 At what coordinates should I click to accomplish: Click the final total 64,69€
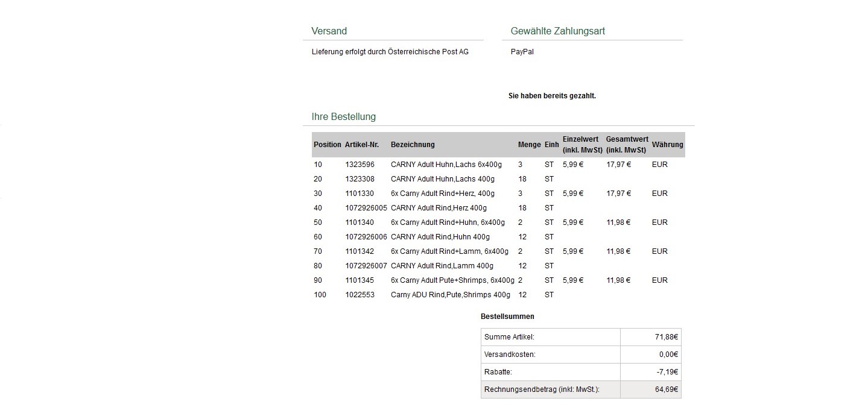667,390
